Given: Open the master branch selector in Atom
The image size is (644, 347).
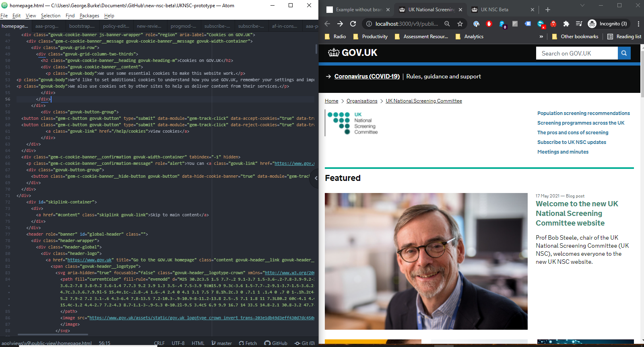Looking at the screenshot, I should [x=222, y=343].
